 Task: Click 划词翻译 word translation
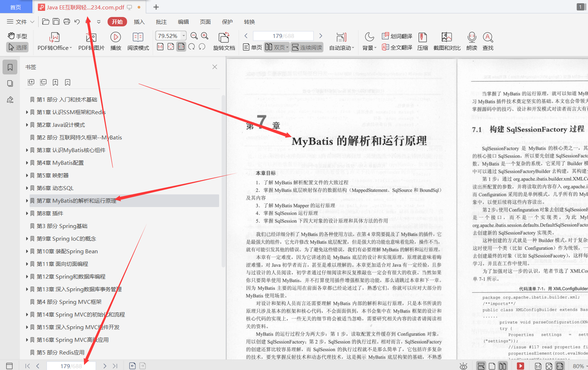397,36
